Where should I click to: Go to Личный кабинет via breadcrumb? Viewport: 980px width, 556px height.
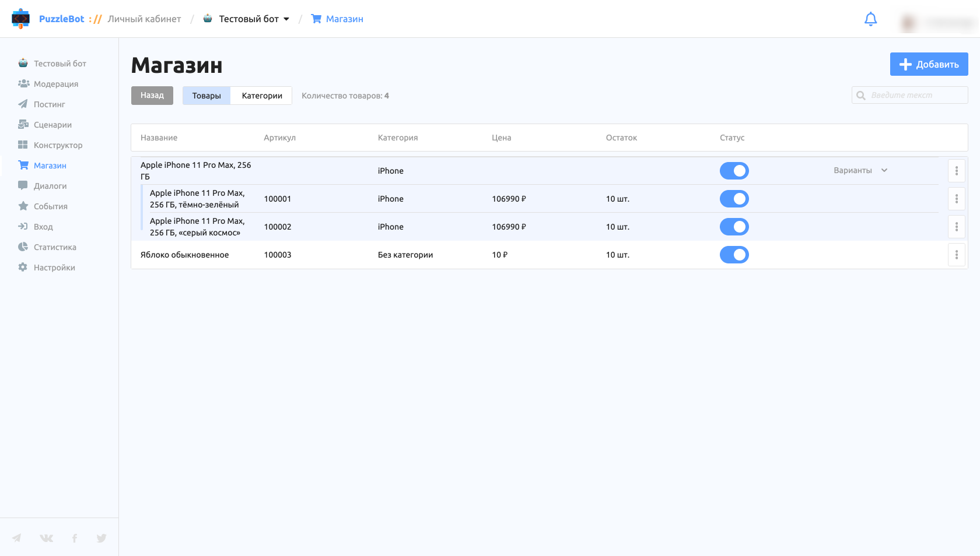(x=144, y=19)
